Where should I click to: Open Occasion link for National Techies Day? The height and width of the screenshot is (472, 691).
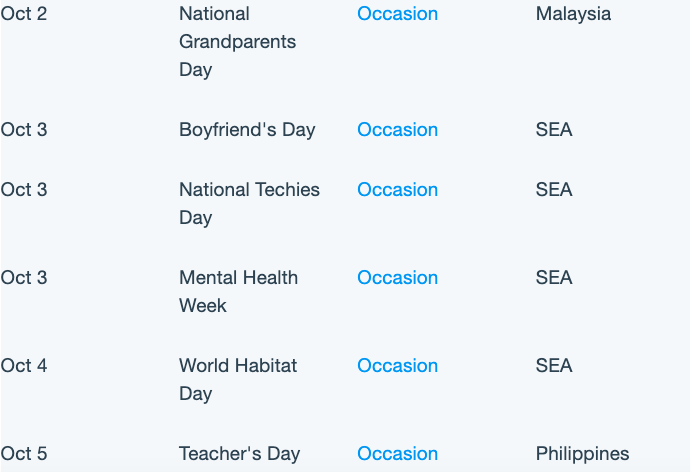398,190
